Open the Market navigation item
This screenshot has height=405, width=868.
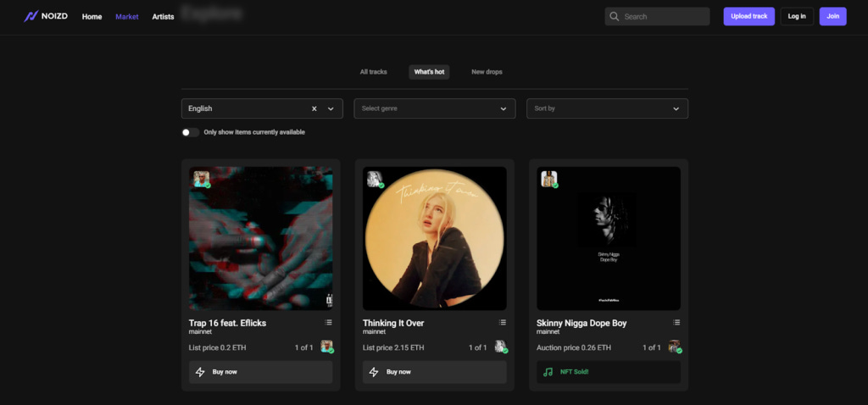[x=127, y=17]
